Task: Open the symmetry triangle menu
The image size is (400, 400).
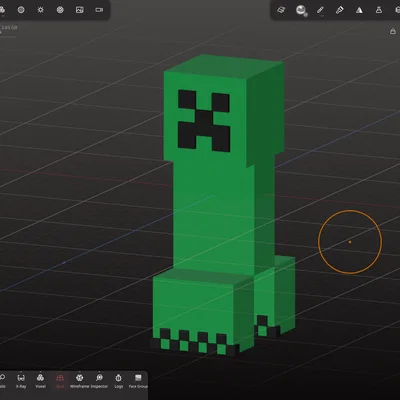Action: click(359, 10)
